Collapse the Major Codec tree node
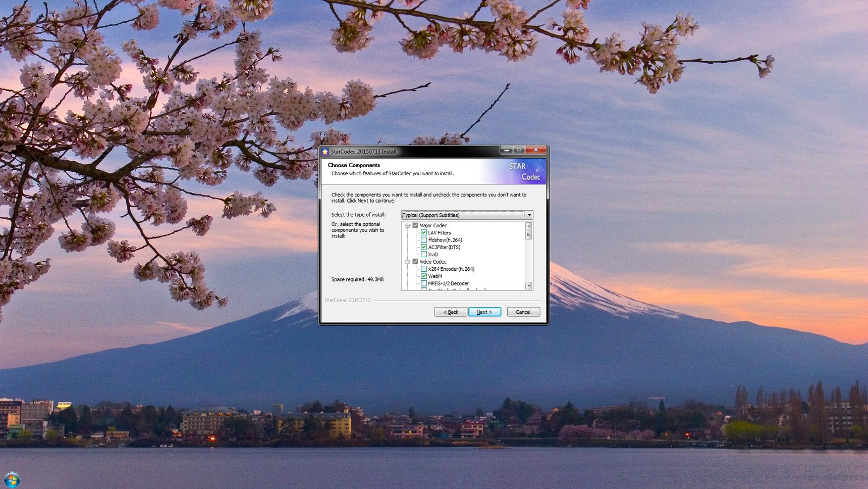The width and height of the screenshot is (868, 489). click(x=408, y=226)
